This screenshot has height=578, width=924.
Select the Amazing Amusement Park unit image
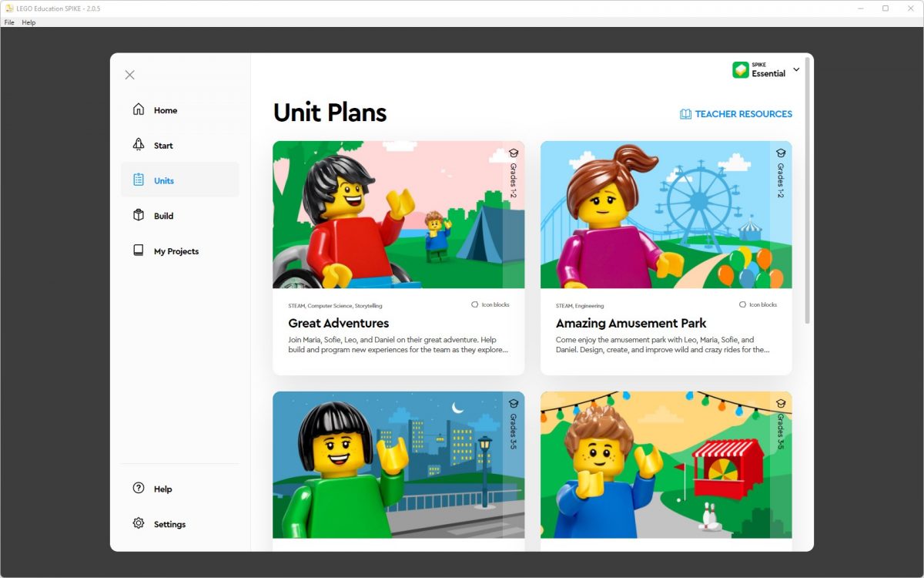[665, 214]
